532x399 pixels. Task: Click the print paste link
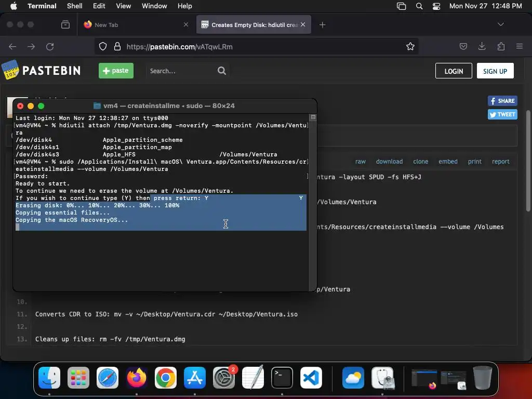(x=475, y=162)
